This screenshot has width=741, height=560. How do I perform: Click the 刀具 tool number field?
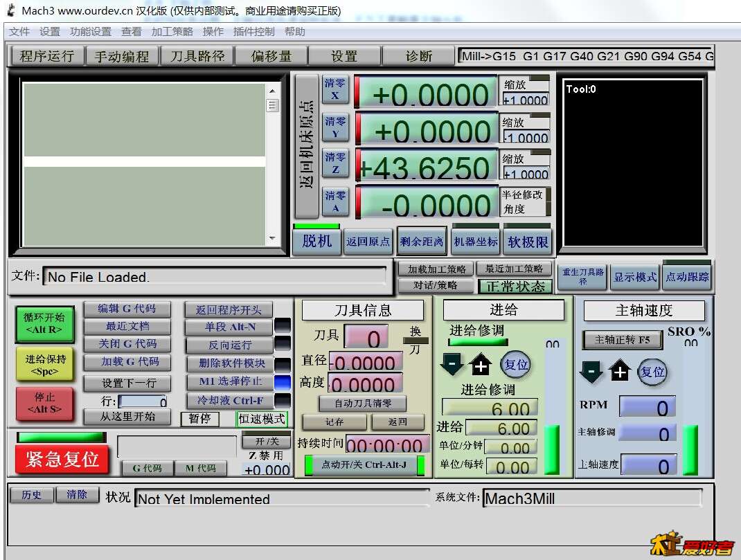pos(367,338)
